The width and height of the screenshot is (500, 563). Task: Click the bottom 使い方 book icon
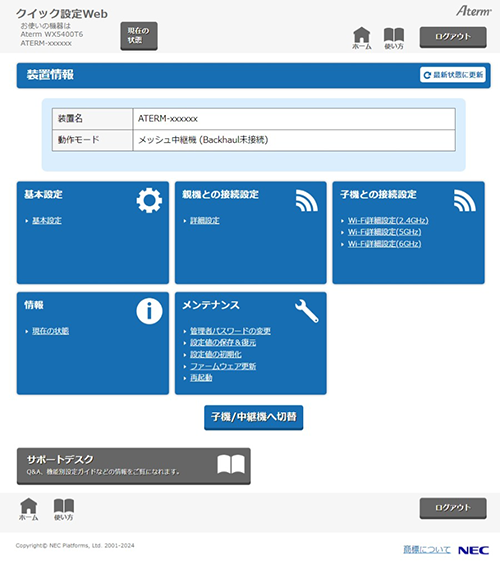(64, 509)
